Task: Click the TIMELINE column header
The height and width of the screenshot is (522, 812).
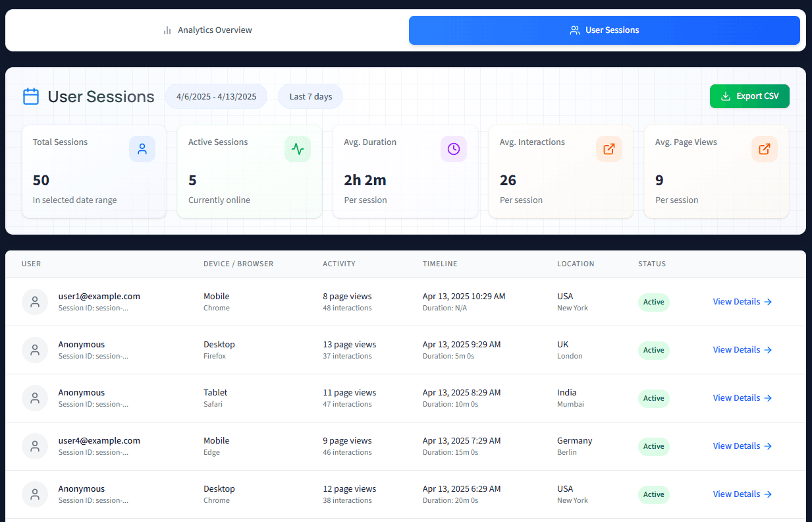Action: (x=440, y=264)
